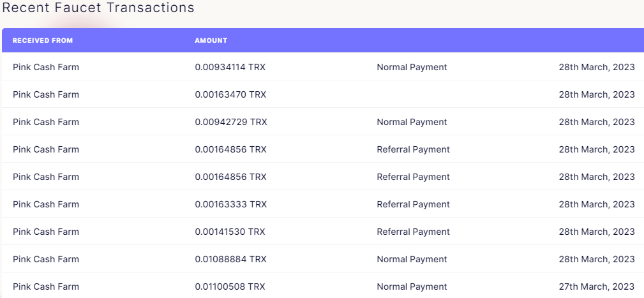Image resolution: width=644 pixels, height=298 pixels.
Task: Select Pink Cash Farm in the 0.00163470 TRX row
Action: coord(46,94)
